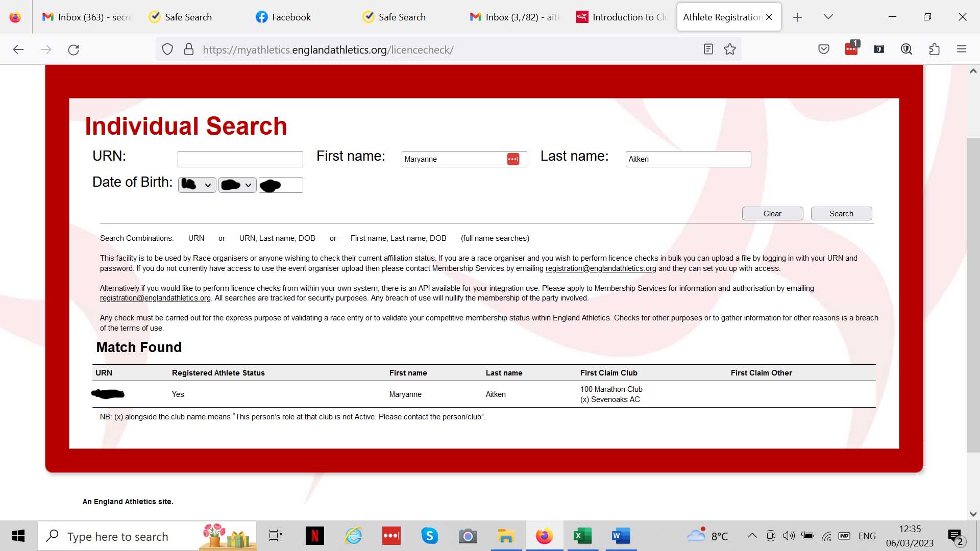Viewport: 980px width, 551px height.
Task: Close Athlete Registration tab
Action: [x=769, y=17]
